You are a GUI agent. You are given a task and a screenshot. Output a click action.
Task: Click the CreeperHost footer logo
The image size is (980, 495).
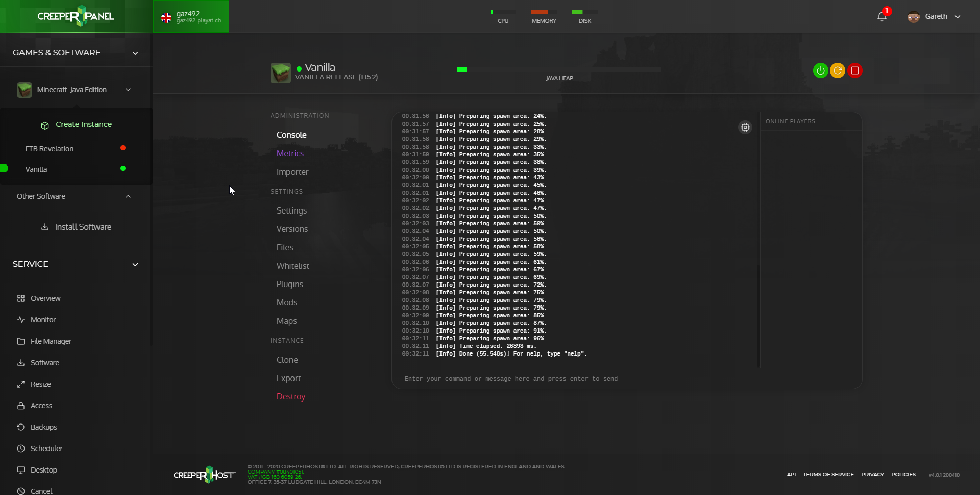pyautogui.click(x=205, y=475)
